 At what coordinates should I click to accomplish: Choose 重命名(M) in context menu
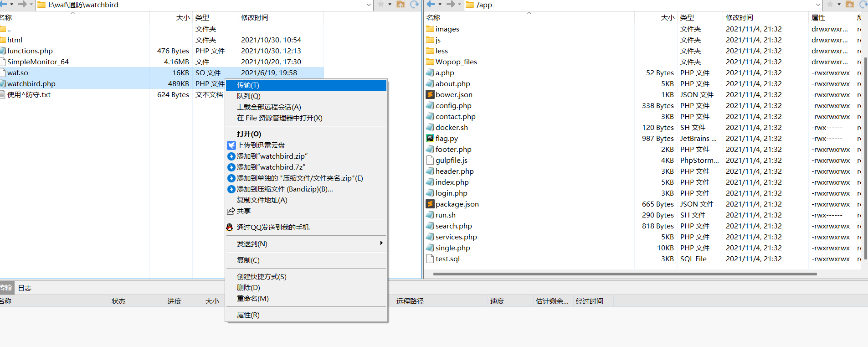coord(306,299)
